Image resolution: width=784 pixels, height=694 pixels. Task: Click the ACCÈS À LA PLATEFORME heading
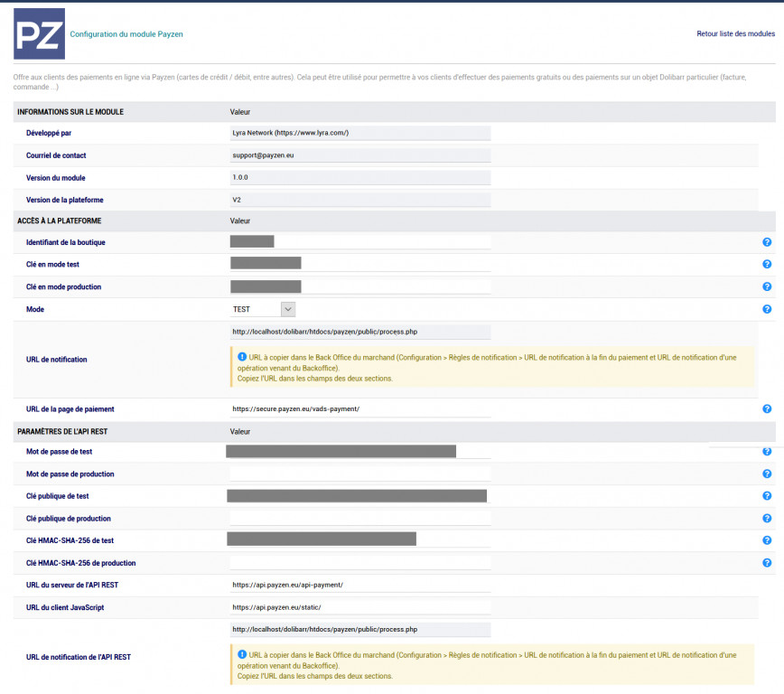tap(59, 220)
